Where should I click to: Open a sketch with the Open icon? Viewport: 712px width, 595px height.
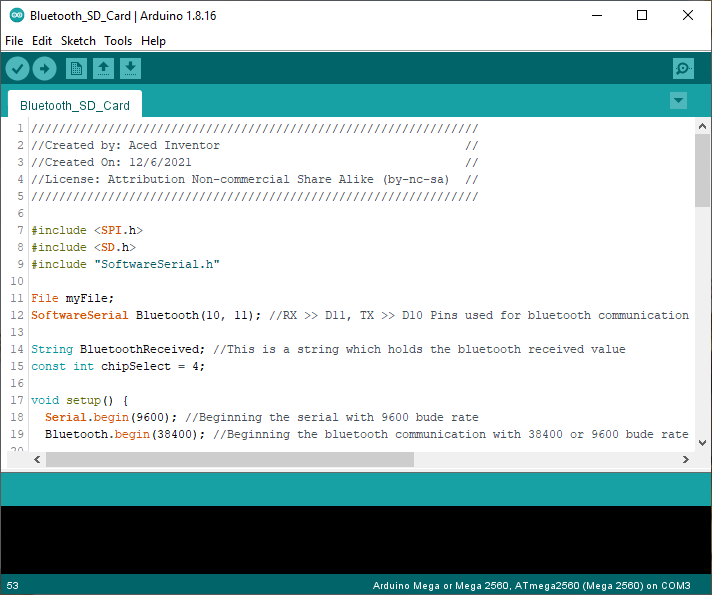click(x=104, y=69)
